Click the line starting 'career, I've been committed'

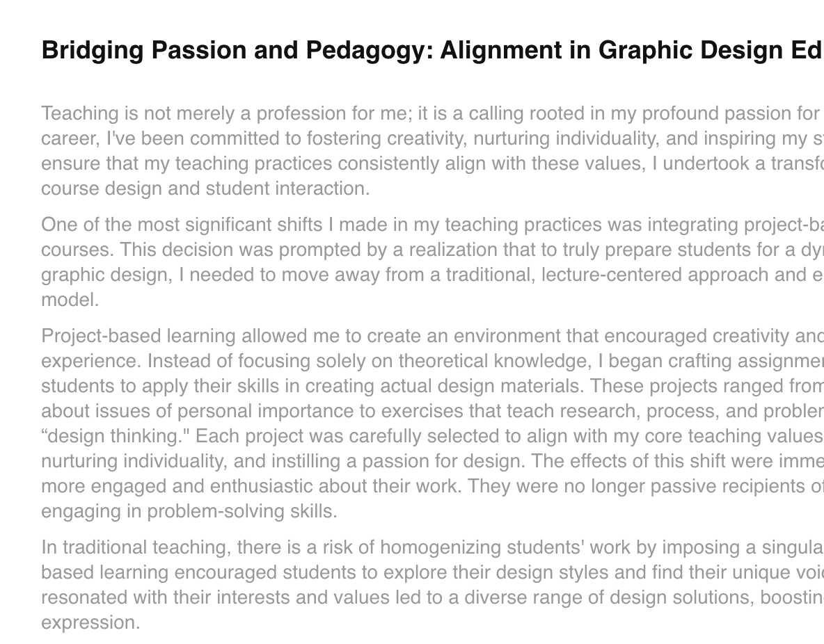tap(432, 138)
